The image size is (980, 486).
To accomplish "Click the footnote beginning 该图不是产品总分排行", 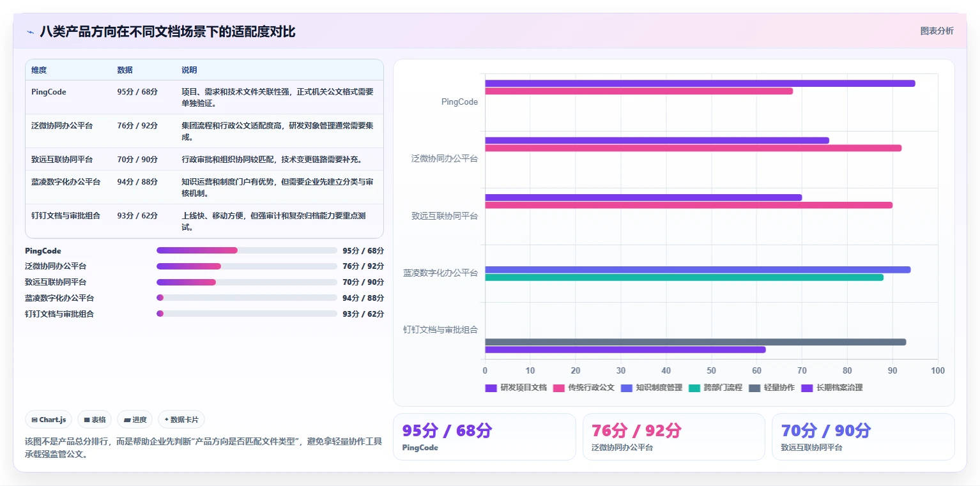I will coord(204,448).
